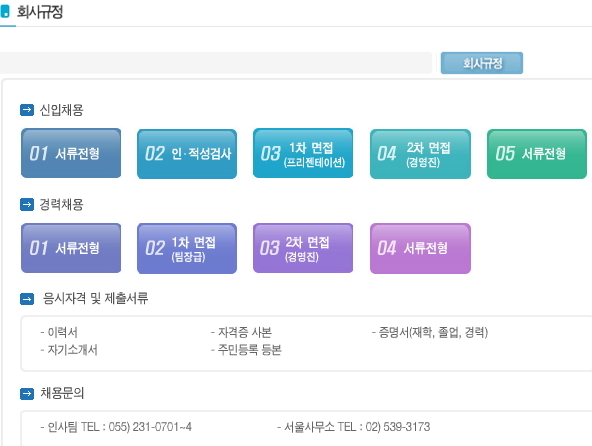The image size is (592, 446).
Task: Select 신입채용 step 01 서류전형
Action: pyautogui.click(x=71, y=153)
